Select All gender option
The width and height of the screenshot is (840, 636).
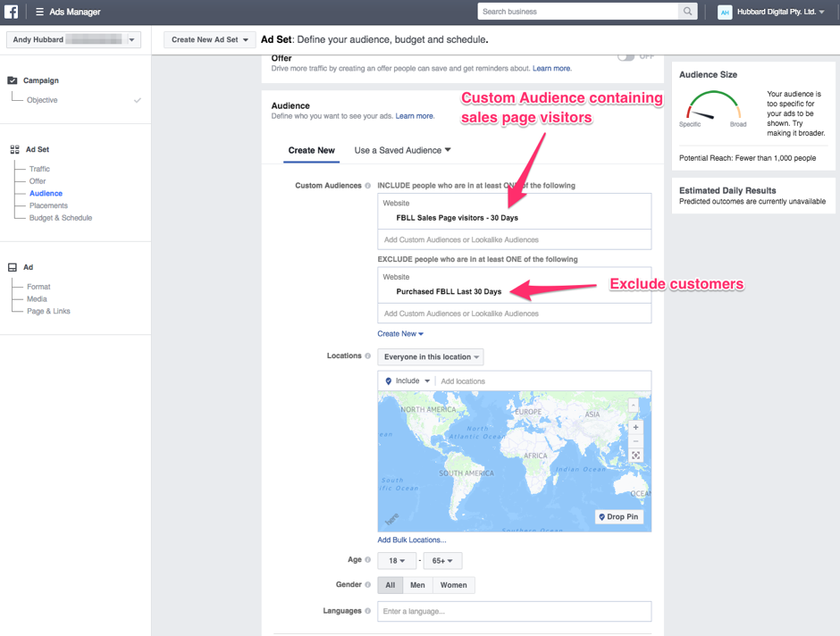(390, 585)
